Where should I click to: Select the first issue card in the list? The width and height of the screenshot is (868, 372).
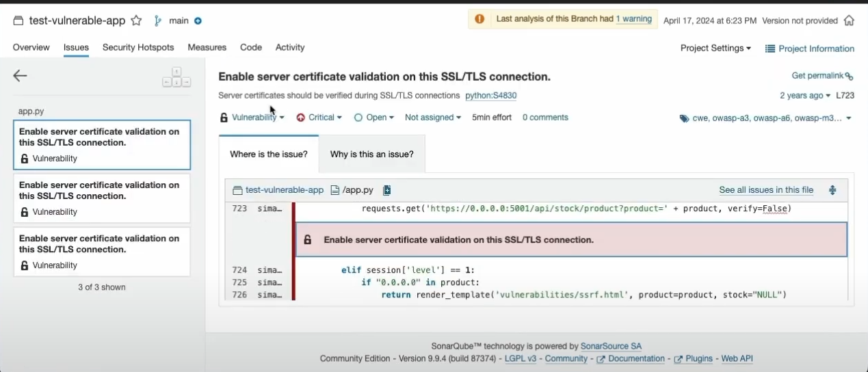pos(102,145)
